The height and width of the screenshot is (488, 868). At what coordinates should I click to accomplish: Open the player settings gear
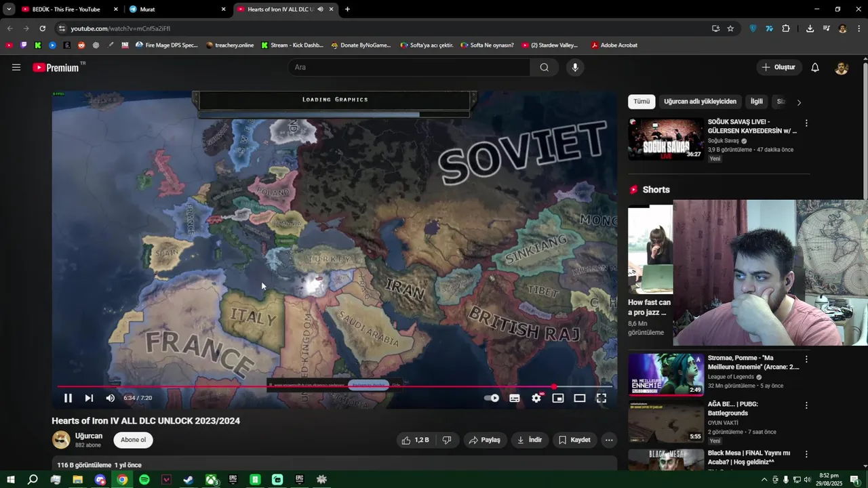[536, 398]
